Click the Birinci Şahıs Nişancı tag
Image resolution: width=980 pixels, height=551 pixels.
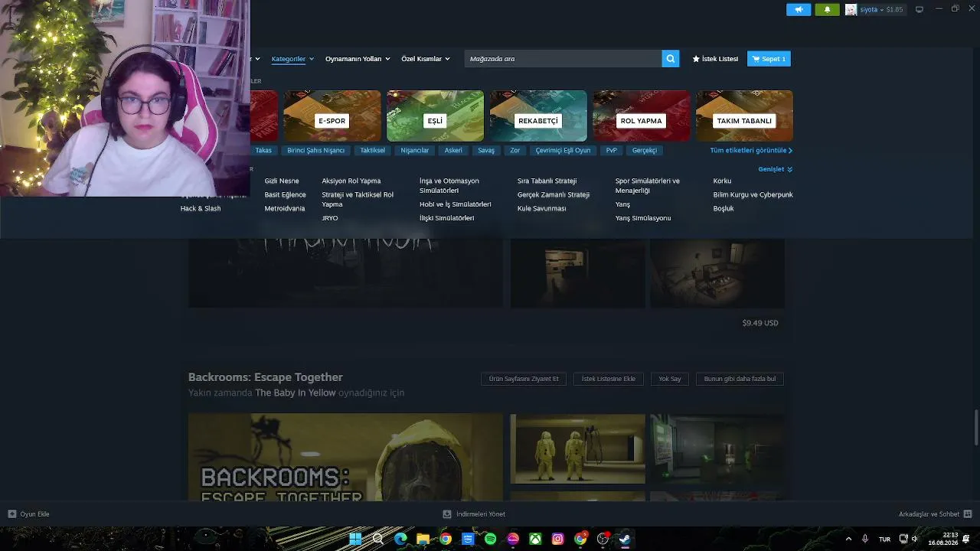tap(315, 151)
